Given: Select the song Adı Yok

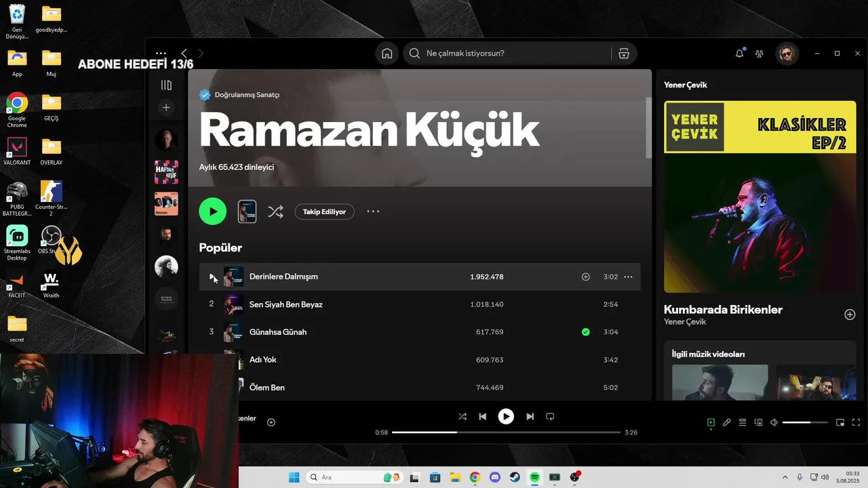Looking at the screenshot, I should (x=263, y=360).
